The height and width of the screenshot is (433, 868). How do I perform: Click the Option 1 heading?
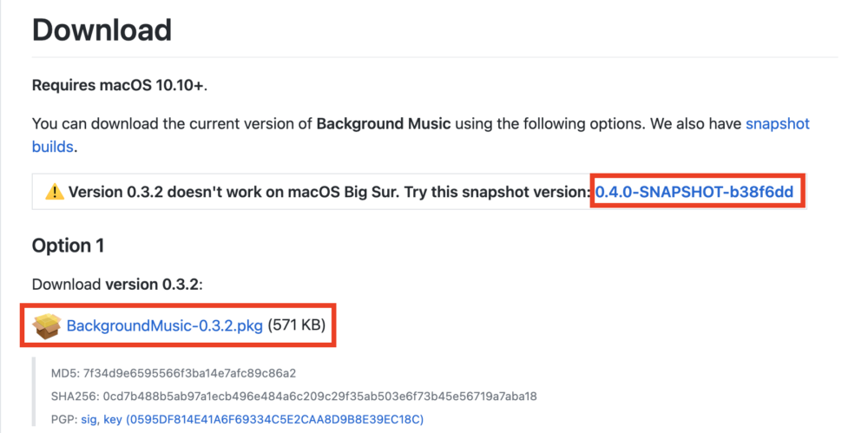click(x=68, y=246)
